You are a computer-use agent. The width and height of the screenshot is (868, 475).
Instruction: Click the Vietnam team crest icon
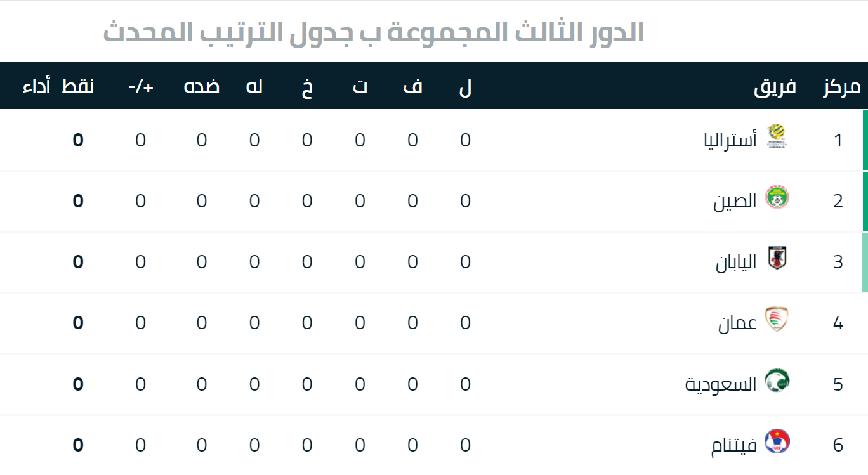[x=777, y=441]
